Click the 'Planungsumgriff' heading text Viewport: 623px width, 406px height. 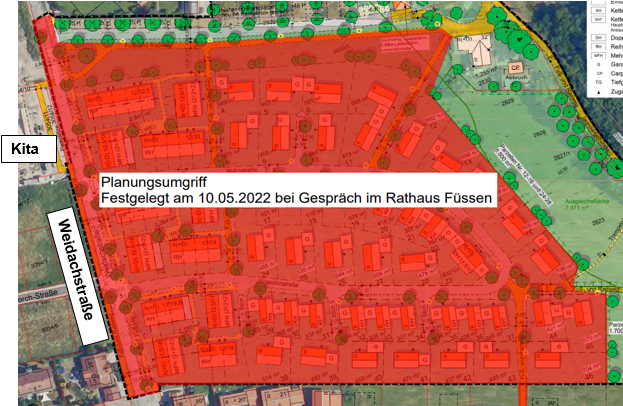tap(154, 182)
